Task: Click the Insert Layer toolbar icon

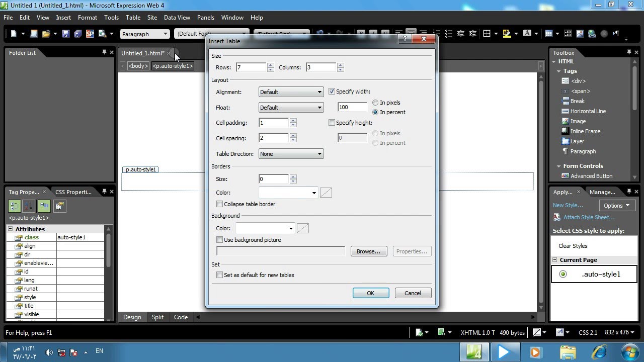Action: click(568, 34)
